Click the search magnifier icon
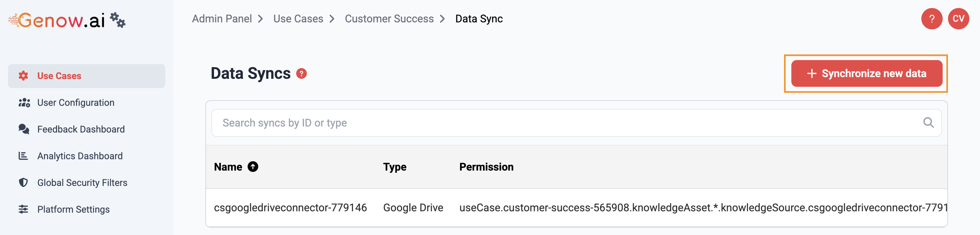980x235 pixels. pyautogui.click(x=928, y=123)
